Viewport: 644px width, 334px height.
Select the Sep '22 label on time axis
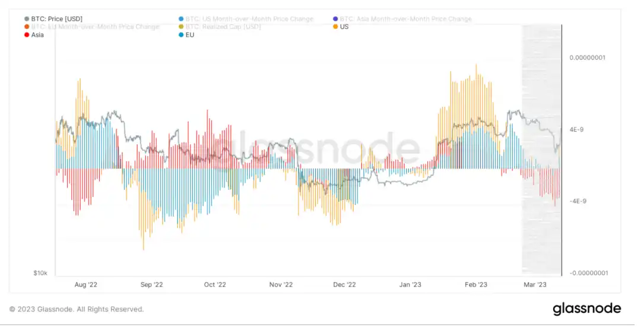tap(151, 284)
